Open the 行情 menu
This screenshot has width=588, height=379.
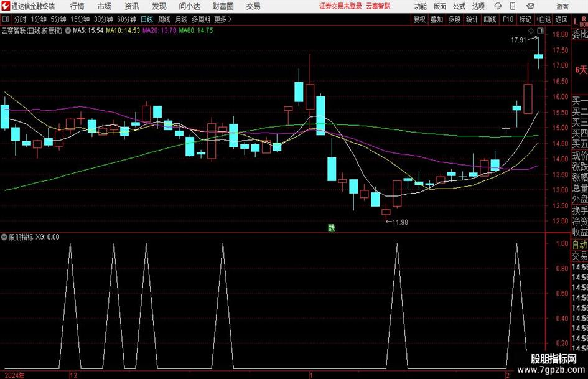77,6
